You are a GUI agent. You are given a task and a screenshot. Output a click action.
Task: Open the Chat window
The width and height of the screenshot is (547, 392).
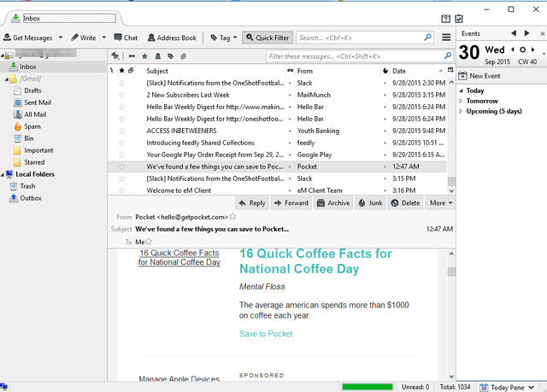tap(125, 38)
